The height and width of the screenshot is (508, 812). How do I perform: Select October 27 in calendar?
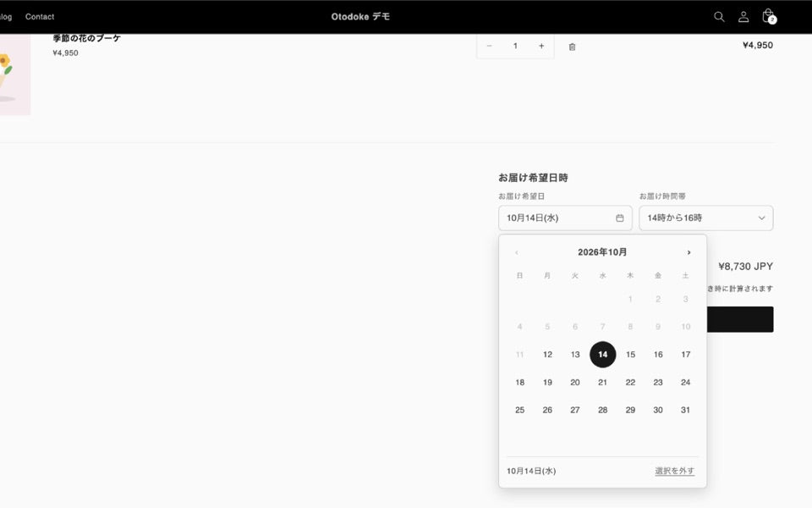575,410
